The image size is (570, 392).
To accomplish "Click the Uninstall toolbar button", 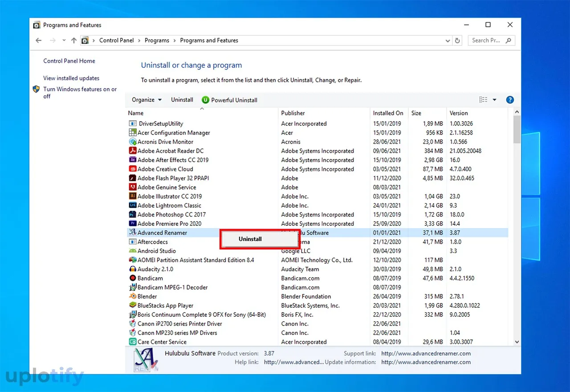I will (182, 100).
